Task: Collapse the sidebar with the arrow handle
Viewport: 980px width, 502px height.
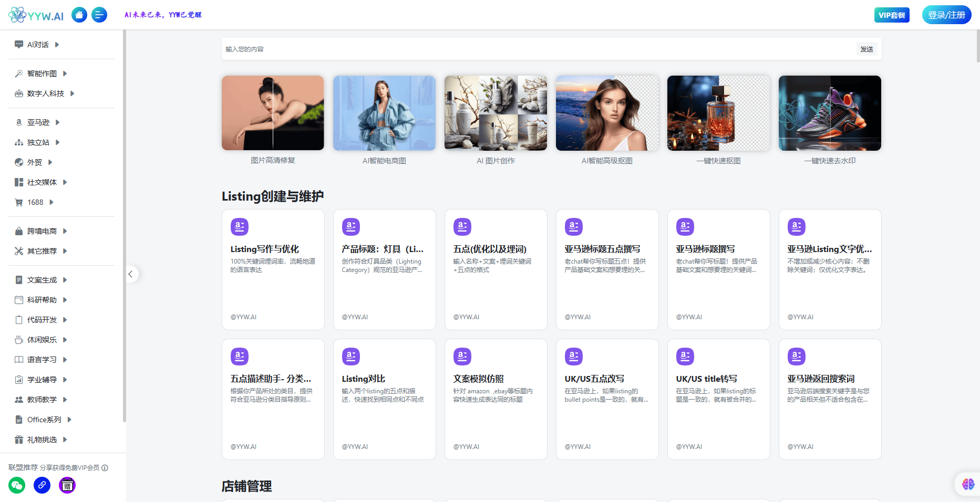Action: (131, 274)
